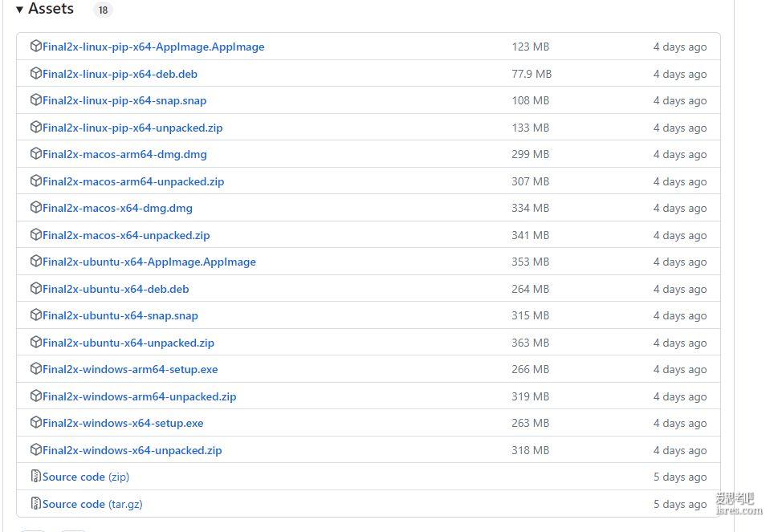Viewport: 782px width, 532px height.
Task: Click package icon beside Final2x-ubuntu-x64-AppImage.AppImage
Action: [x=36, y=262]
